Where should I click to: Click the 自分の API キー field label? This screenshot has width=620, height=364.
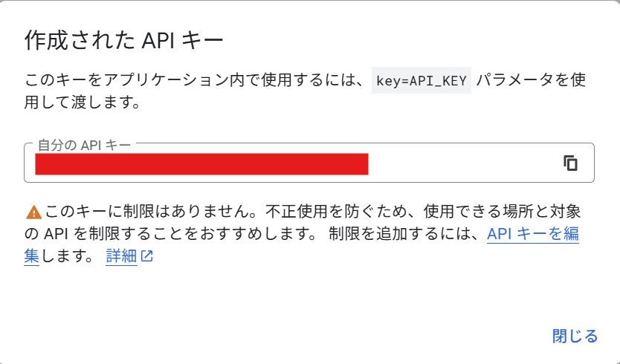pyautogui.click(x=84, y=144)
